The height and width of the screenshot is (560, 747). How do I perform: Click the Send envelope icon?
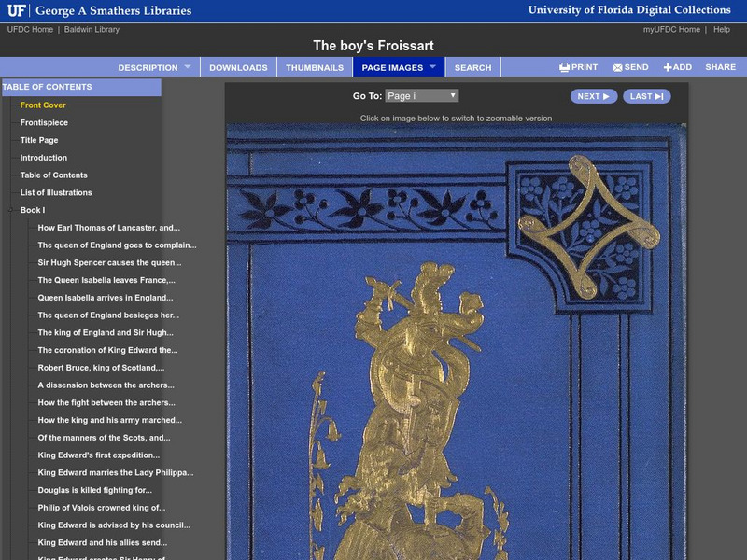coord(618,67)
